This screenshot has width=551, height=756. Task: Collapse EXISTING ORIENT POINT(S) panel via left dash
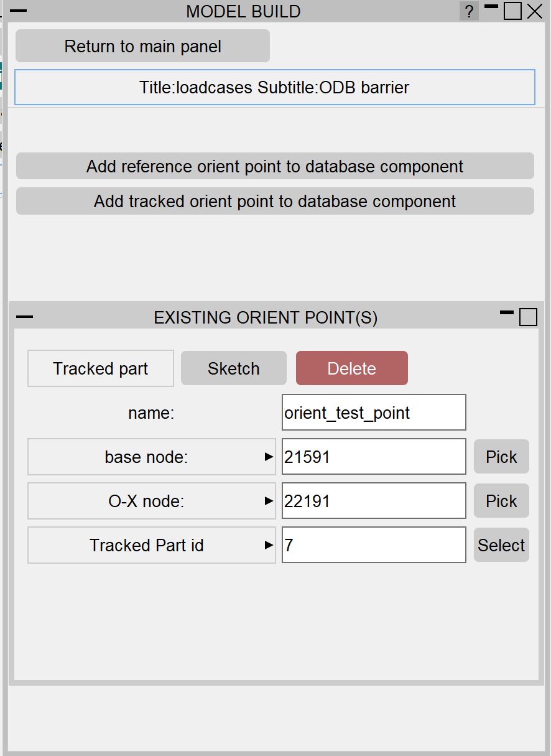(x=24, y=317)
